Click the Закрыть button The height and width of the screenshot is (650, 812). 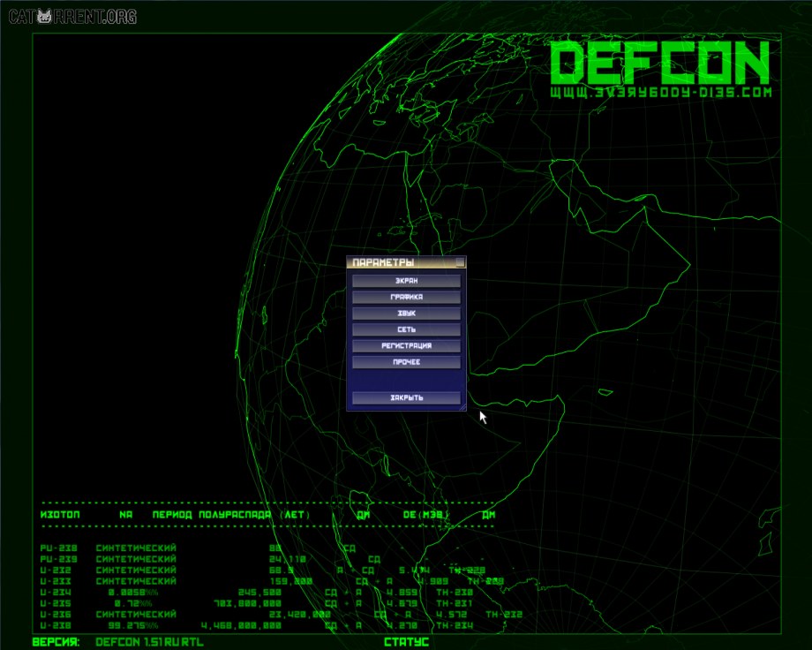406,397
